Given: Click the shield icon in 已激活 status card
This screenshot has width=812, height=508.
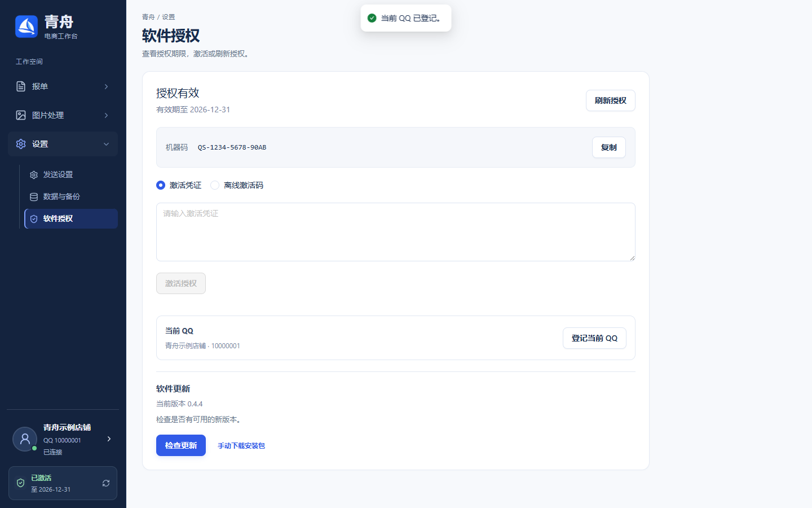Looking at the screenshot, I should pyautogui.click(x=21, y=483).
